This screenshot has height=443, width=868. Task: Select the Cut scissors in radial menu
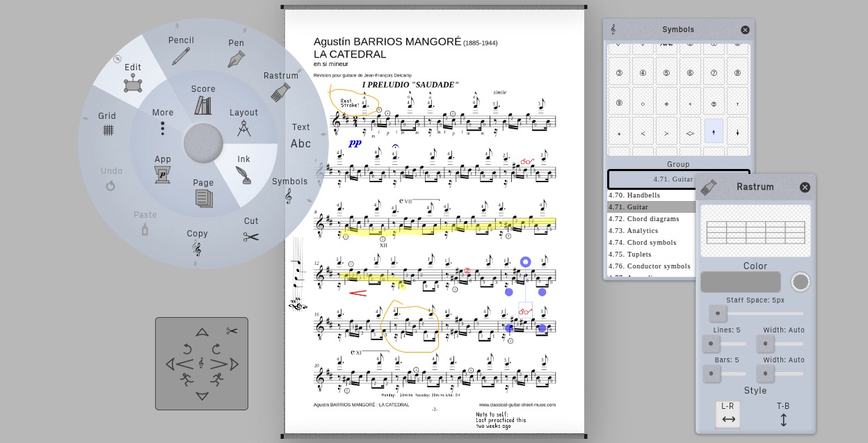[251, 231]
